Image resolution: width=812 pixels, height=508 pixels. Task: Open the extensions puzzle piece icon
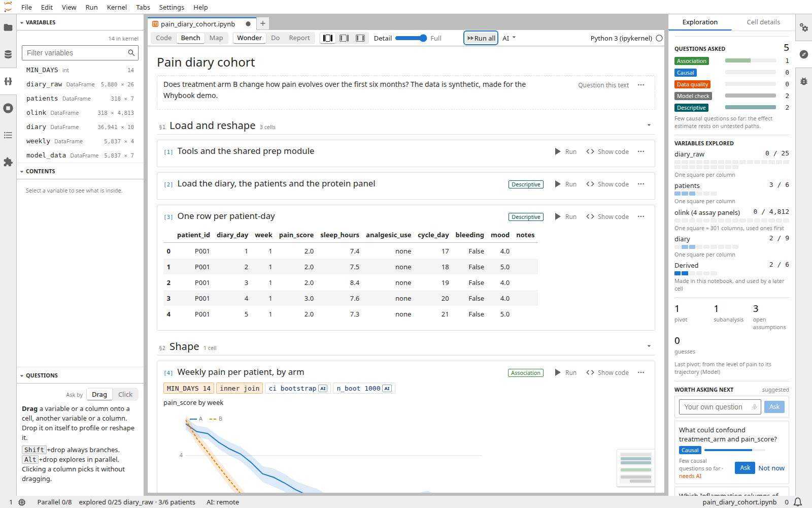(x=8, y=162)
